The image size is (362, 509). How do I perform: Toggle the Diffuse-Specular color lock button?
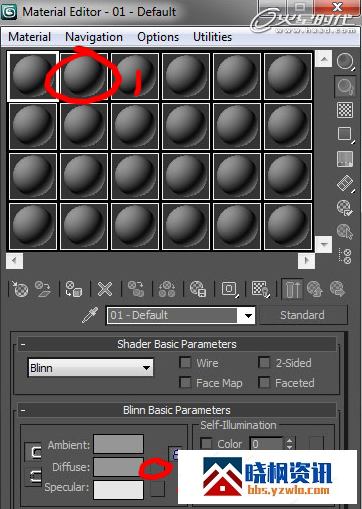click(x=34, y=477)
